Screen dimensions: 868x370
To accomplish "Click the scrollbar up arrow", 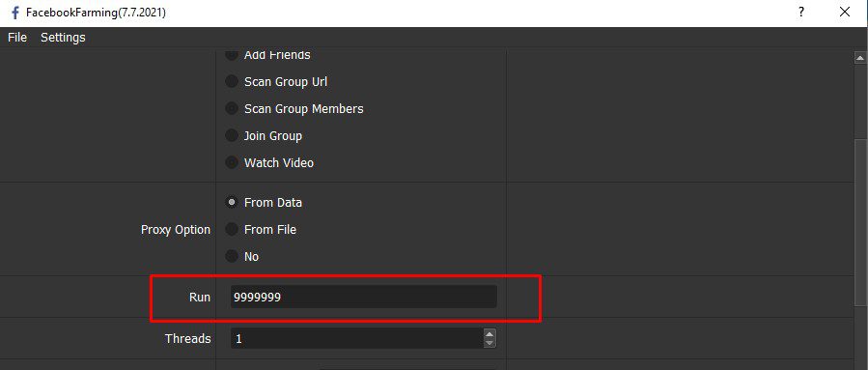I will point(861,58).
